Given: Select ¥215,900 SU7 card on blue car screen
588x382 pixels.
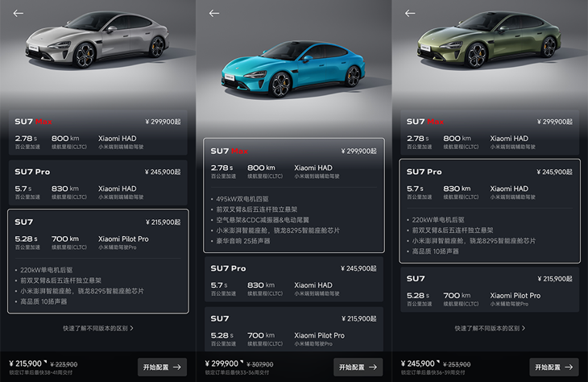Looking at the screenshot, I should pyautogui.click(x=294, y=329).
